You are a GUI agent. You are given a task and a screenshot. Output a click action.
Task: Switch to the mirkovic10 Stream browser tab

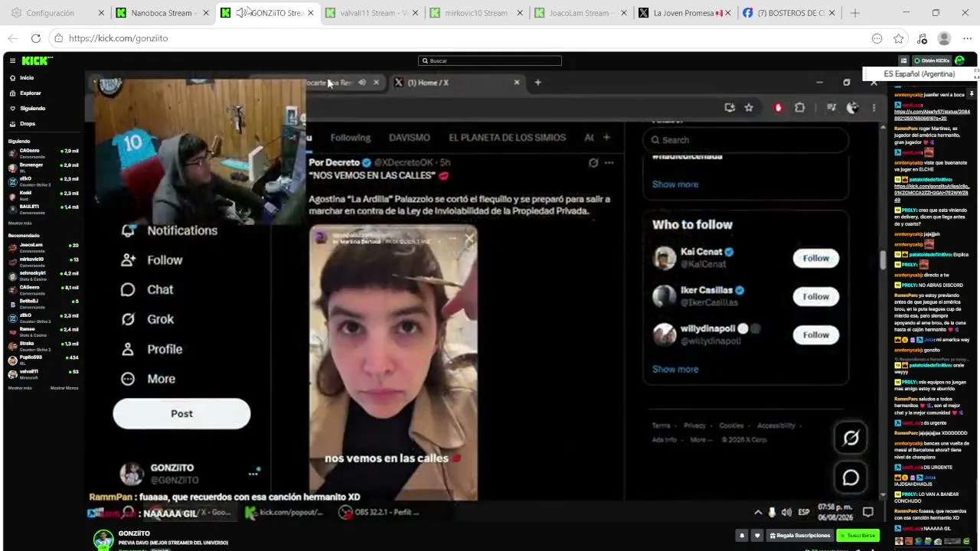point(475,13)
